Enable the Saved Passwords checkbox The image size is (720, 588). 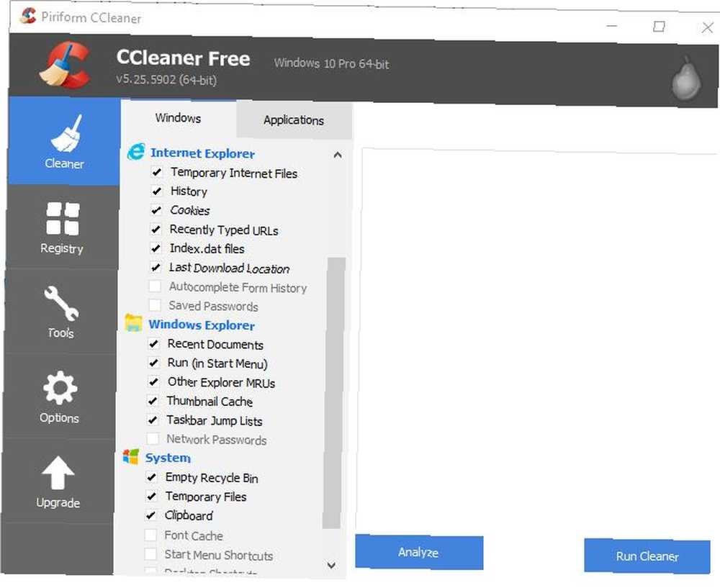click(x=156, y=305)
